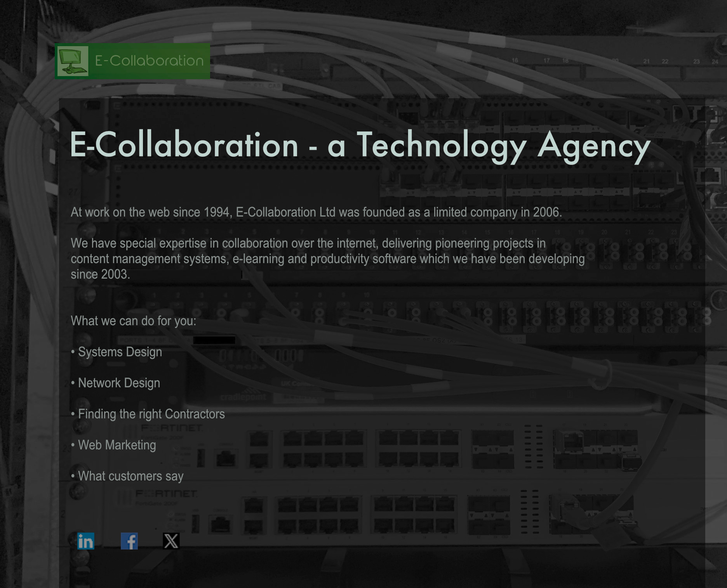
Task: Open the LinkedIn social icon
Action: coord(85,541)
